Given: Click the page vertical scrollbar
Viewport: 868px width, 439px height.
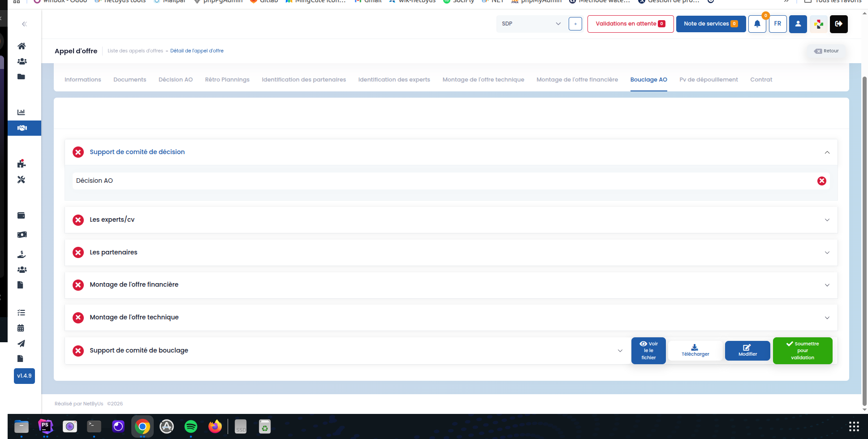Looking at the screenshot, I should (x=864, y=233).
